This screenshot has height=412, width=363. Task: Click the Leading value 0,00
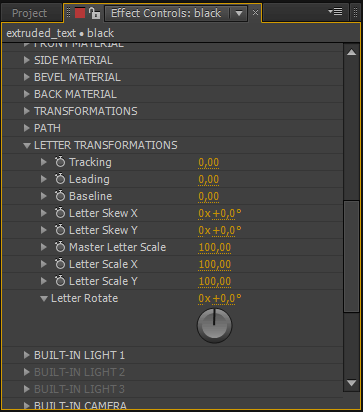pyautogui.click(x=209, y=180)
